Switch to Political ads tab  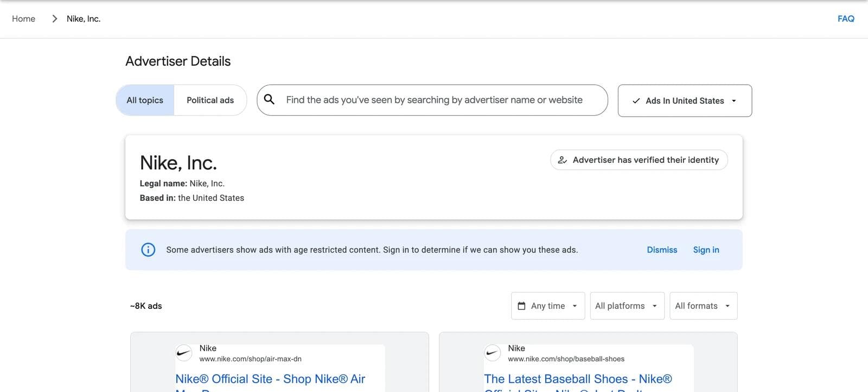[210, 100]
